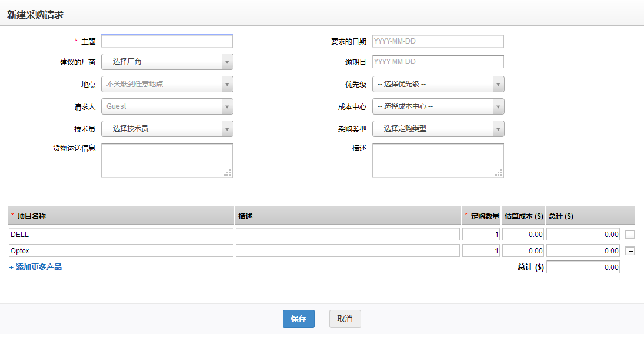Edit the DELL item name field

[x=121, y=234]
